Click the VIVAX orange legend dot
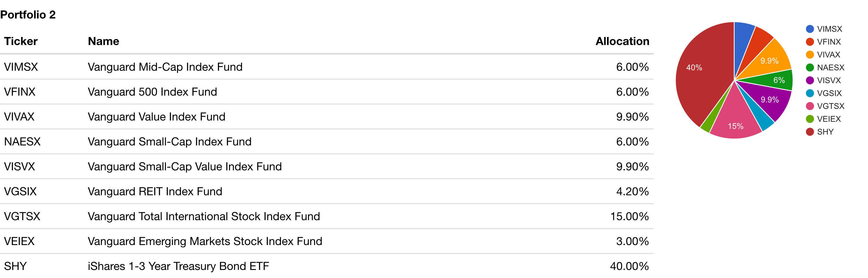This screenshot has height=278, width=868. coord(810,55)
